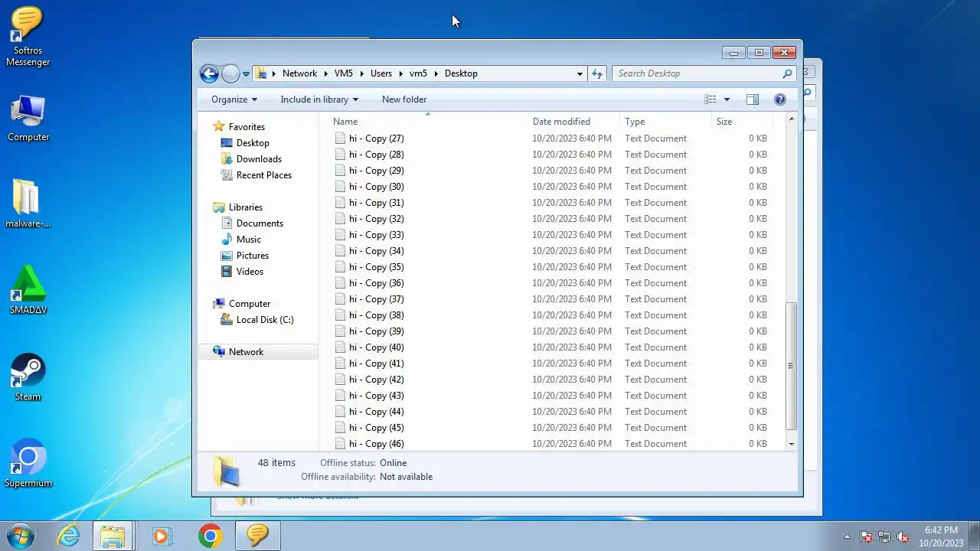
Task: Create a New folder
Action: tap(404, 99)
